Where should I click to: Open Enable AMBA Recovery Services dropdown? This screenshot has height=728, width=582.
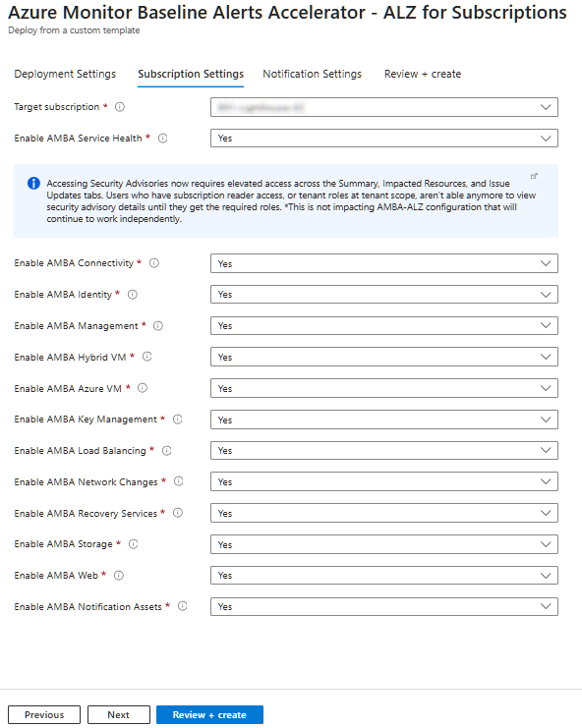pyautogui.click(x=384, y=513)
